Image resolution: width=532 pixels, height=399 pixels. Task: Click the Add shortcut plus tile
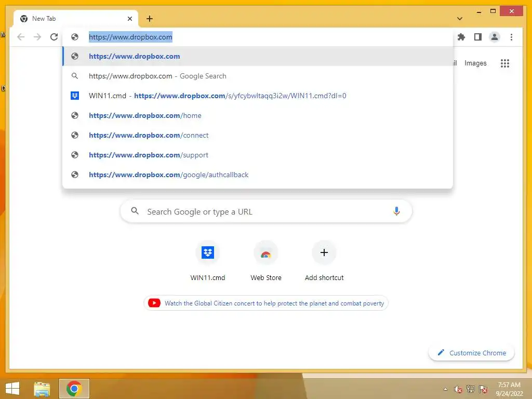pyautogui.click(x=324, y=261)
